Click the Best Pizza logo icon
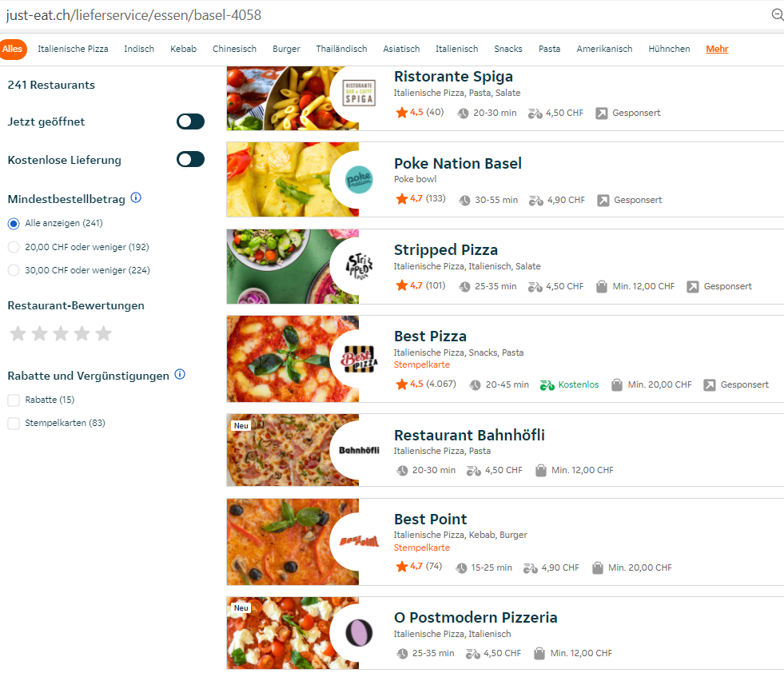Image resolution: width=784 pixels, height=673 pixels. coord(358,359)
